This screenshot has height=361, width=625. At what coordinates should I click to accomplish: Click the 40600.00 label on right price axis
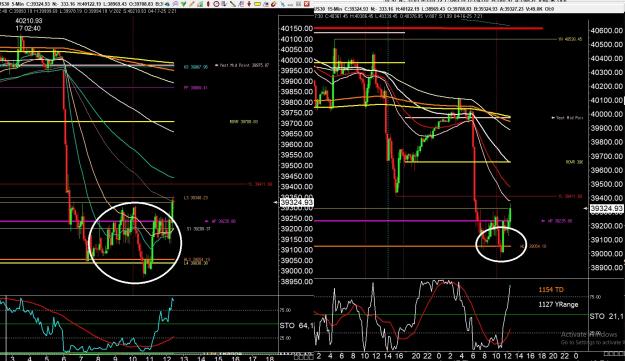click(607, 31)
